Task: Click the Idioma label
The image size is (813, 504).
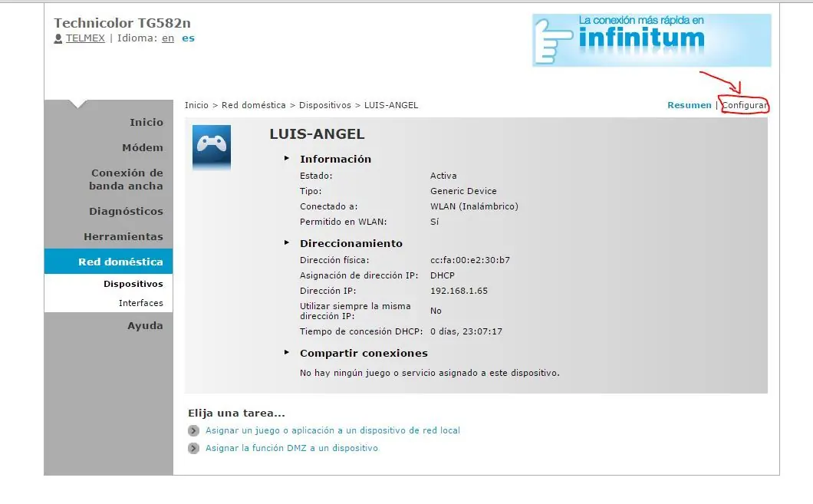Action: (x=137, y=38)
